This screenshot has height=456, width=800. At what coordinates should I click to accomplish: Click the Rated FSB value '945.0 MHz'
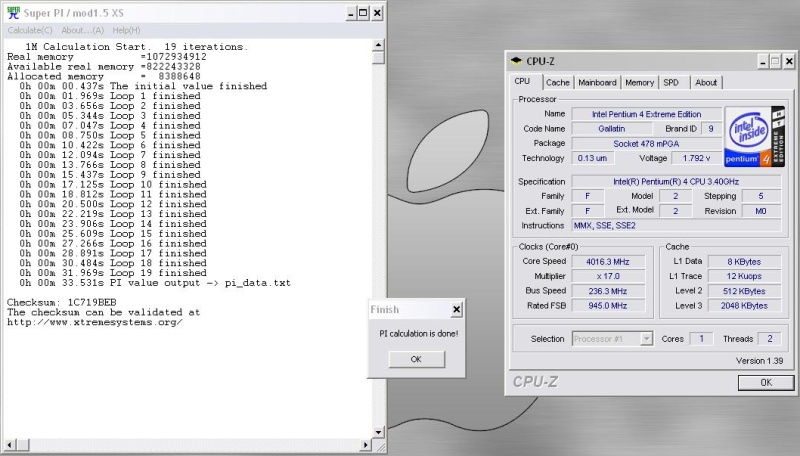(608, 306)
